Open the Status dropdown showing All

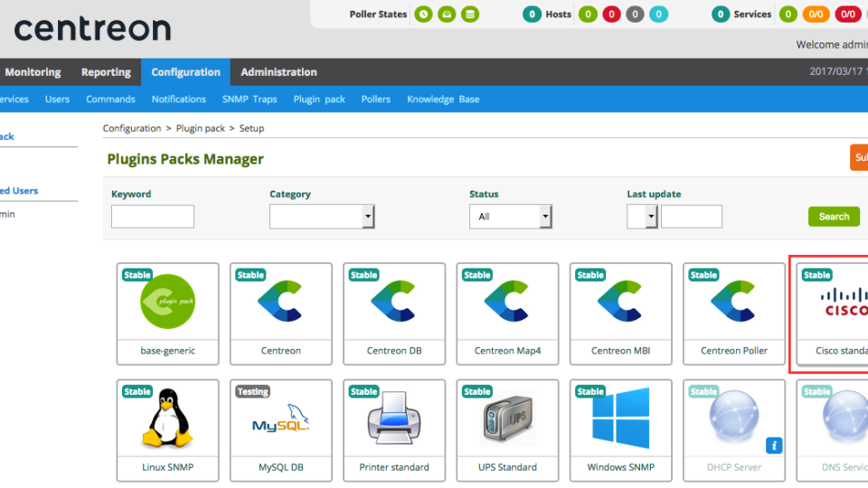510,217
